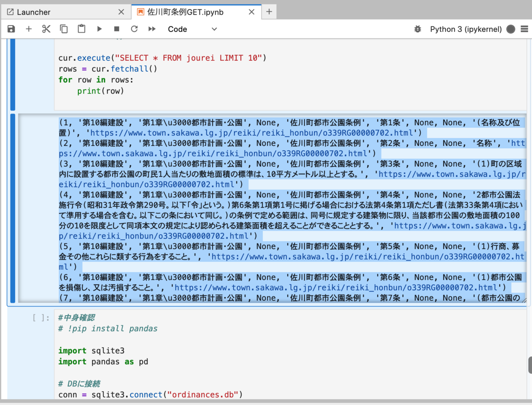This screenshot has height=405, width=532.
Task: Check the kernel status circle indicator
Action: pyautogui.click(x=511, y=29)
